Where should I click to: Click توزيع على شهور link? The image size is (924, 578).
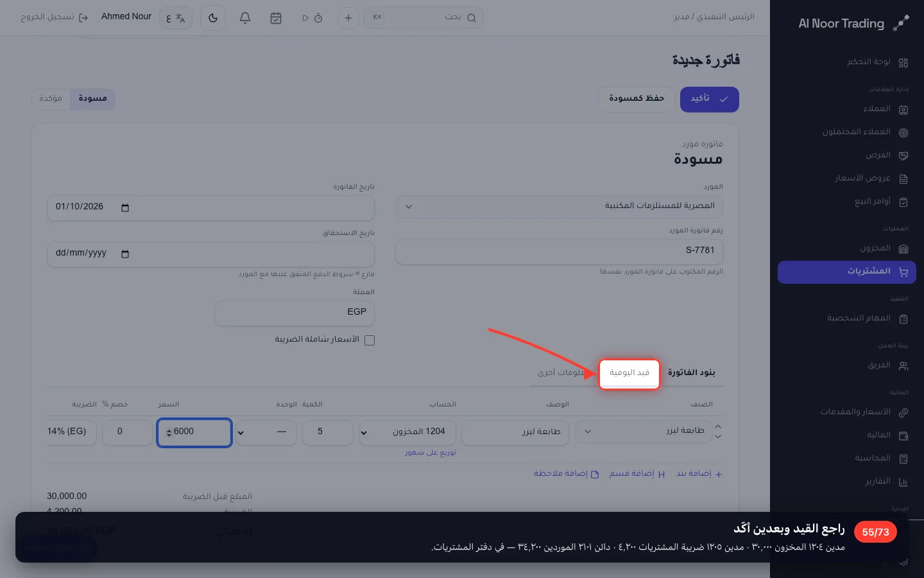pos(431,453)
